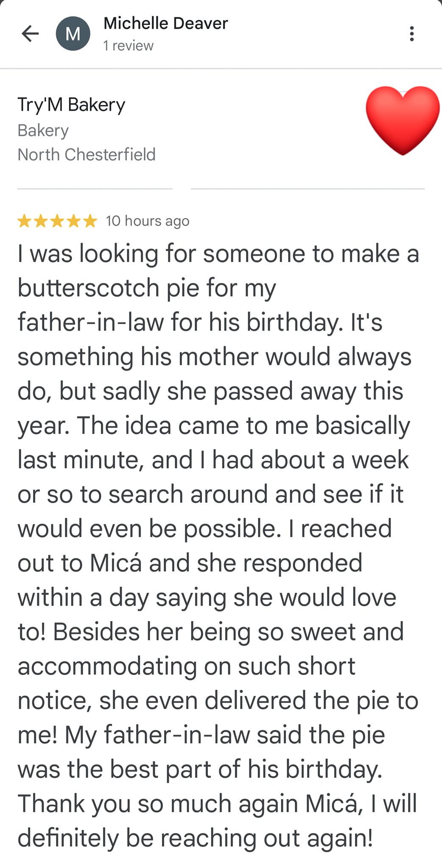This screenshot has width=442, height=868.
Task: Tap the "1 review" count
Action: pos(128,46)
